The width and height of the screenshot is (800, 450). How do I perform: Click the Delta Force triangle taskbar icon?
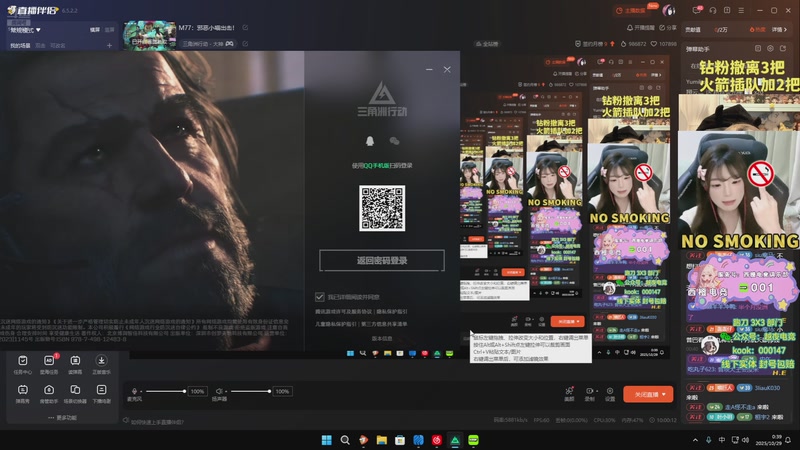point(455,440)
